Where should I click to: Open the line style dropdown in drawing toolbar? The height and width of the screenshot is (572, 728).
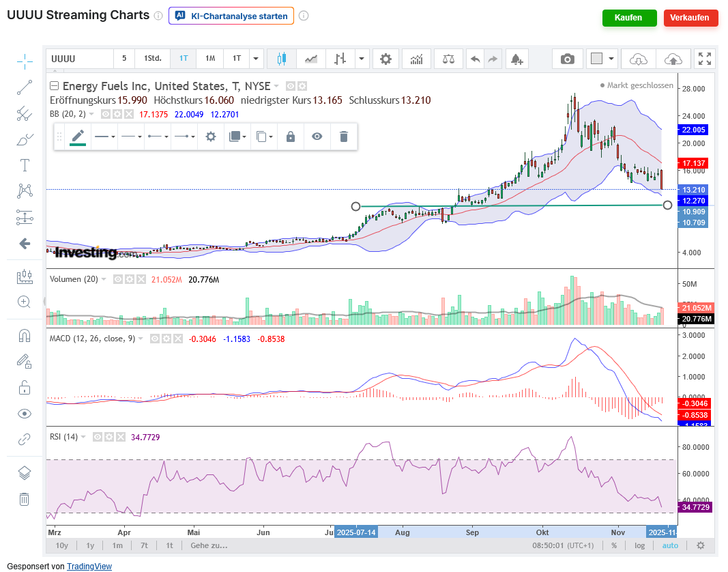pyautogui.click(x=105, y=137)
